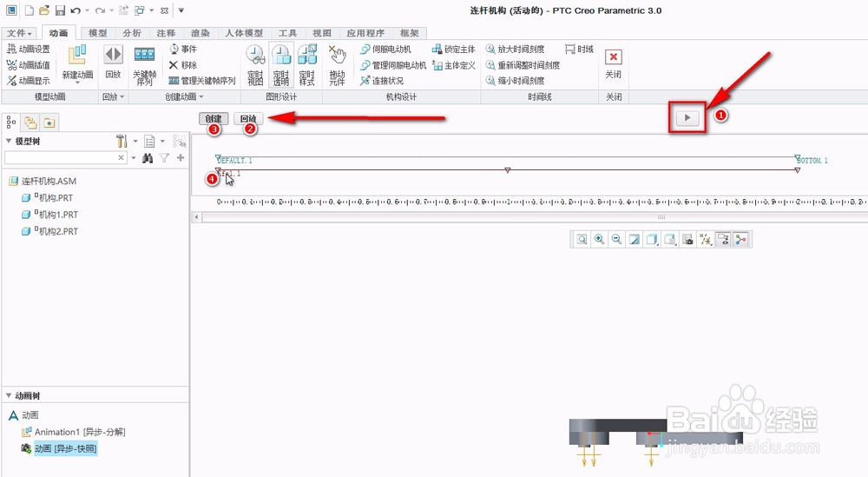Click the Windows switch icon in quick access toolbar
Screen dimensions: 868x477
(140, 10)
